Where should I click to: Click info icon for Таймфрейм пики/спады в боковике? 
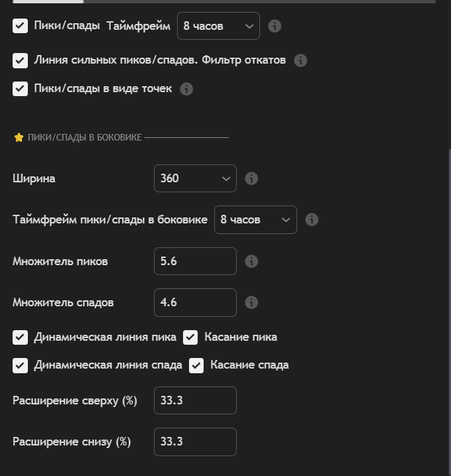(312, 219)
